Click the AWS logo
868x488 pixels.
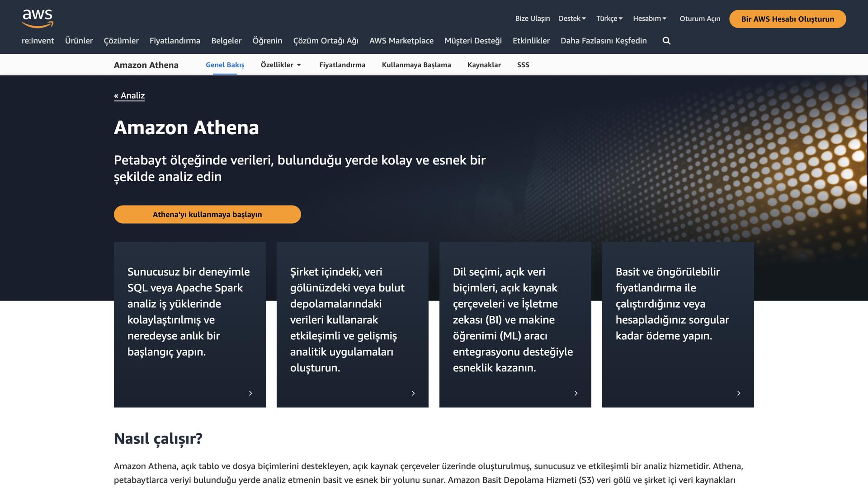coord(38,18)
